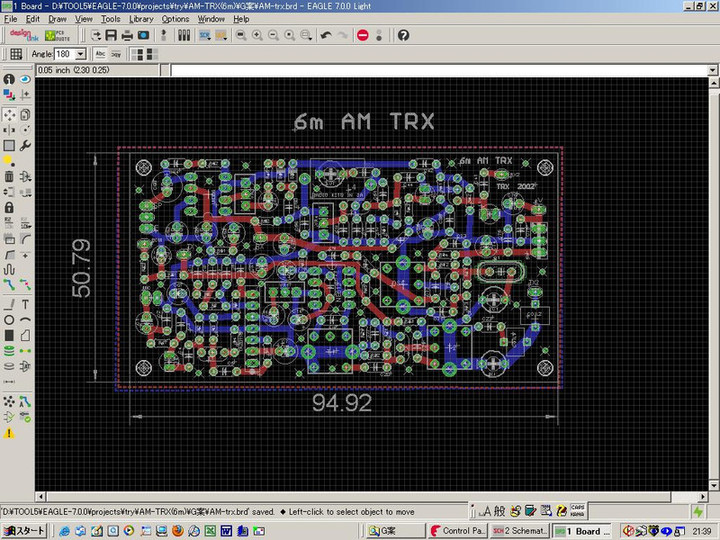Toggle the Show eye tool

[x=25, y=79]
